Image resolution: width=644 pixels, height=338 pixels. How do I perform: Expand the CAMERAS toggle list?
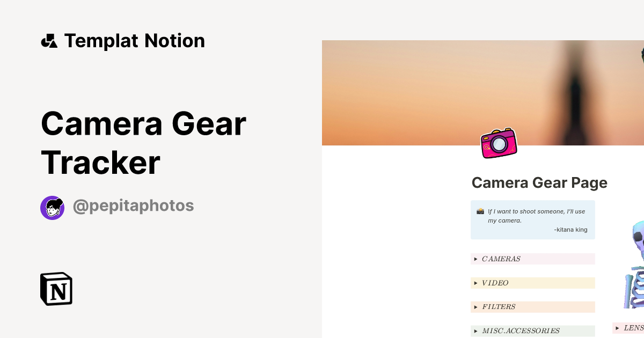tap(475, 259)
